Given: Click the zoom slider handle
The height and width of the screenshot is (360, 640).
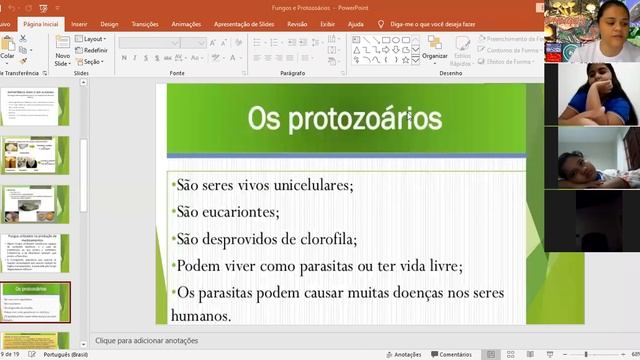Looking at the screenshot, I should pos(586,354).
